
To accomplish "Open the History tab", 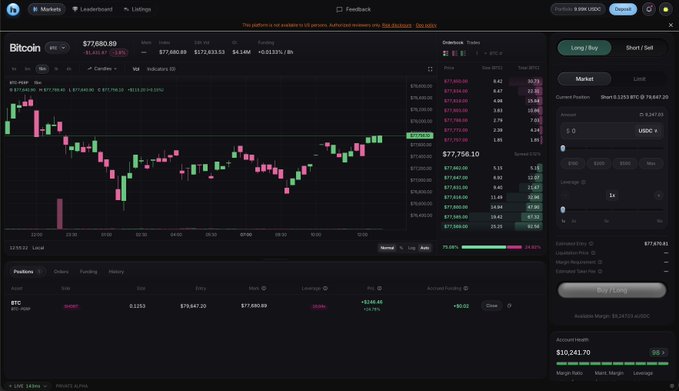I will click(116, 271).
